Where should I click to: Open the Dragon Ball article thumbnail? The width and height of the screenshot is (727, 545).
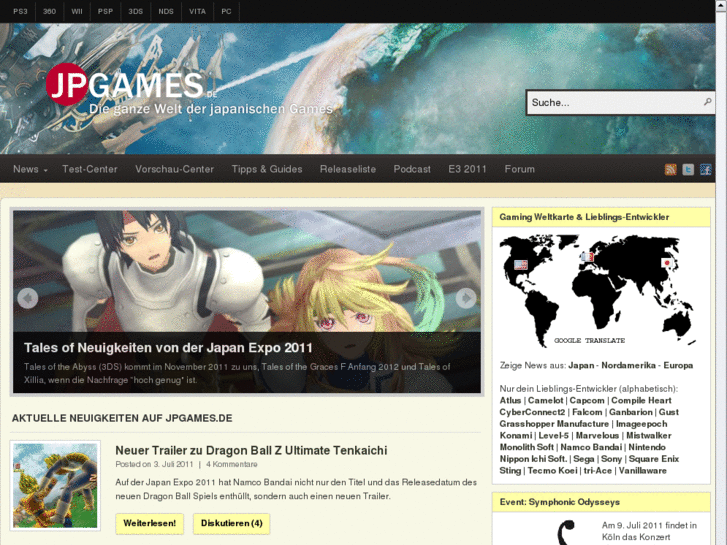pyautogui.click(x=55, y=486)
